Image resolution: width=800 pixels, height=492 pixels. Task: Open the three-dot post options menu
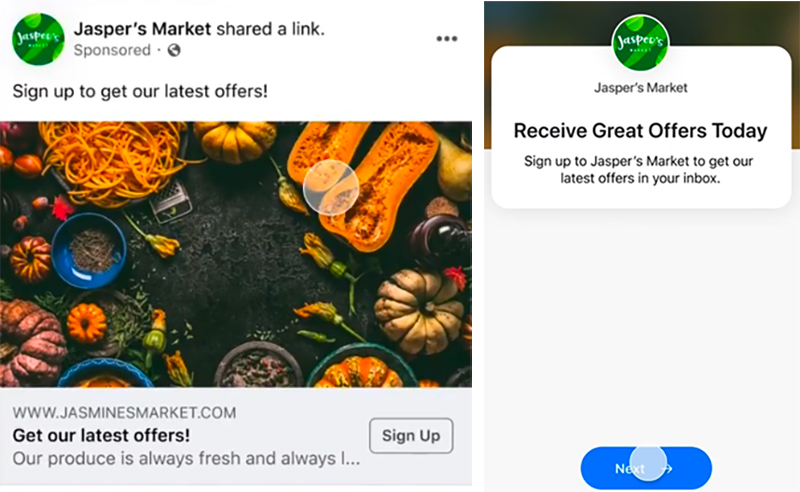click(x=446, y=39)
